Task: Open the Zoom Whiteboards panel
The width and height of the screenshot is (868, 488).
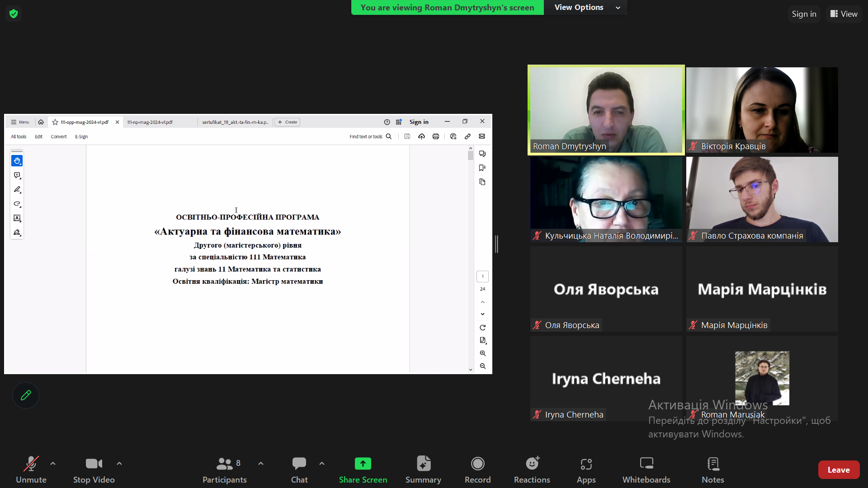Action: (x=646, y=469)
